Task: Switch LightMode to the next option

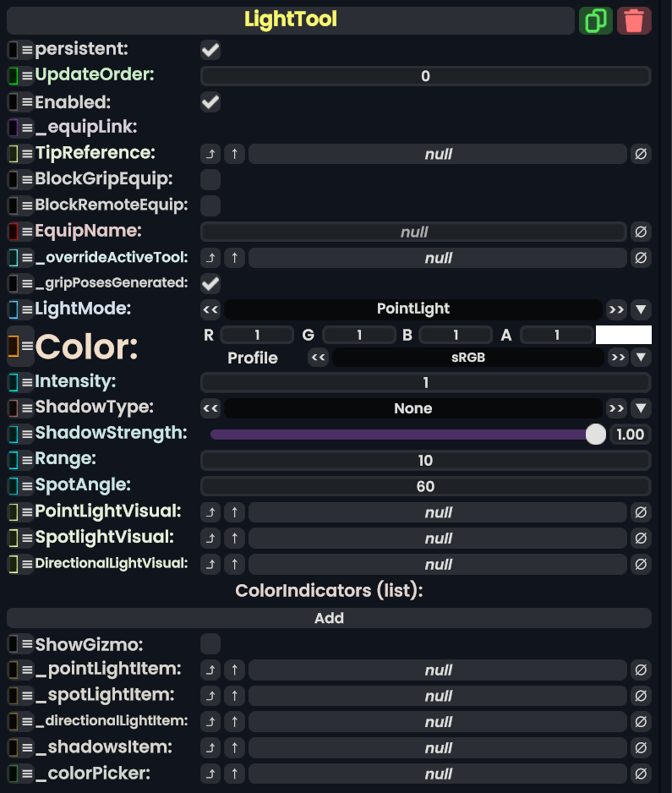Action: click(617, 309)
